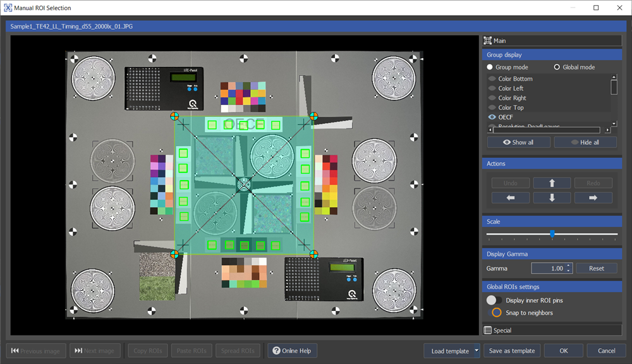The image size is (632, 364).
Task: Click the Previous image button
Action: pyautogui.click(x=36, y=351)
